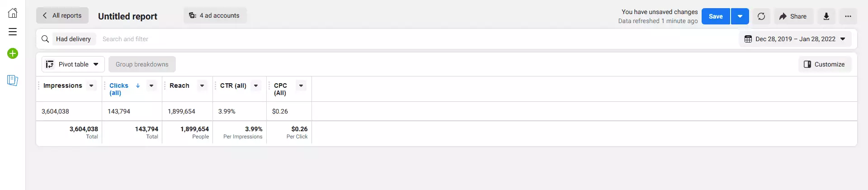Go to the home icon in sidebar
This screenshot has height=190, width=868.
pyautogui.click(x=13, y=13)
